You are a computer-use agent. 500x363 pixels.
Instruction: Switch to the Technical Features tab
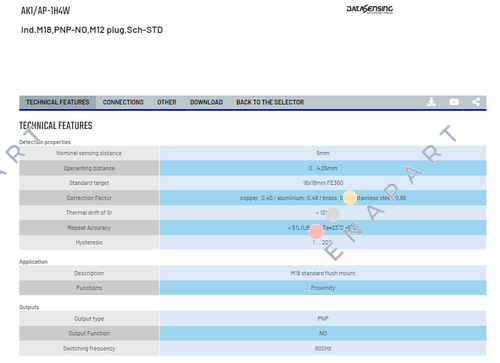coord(58,102)
